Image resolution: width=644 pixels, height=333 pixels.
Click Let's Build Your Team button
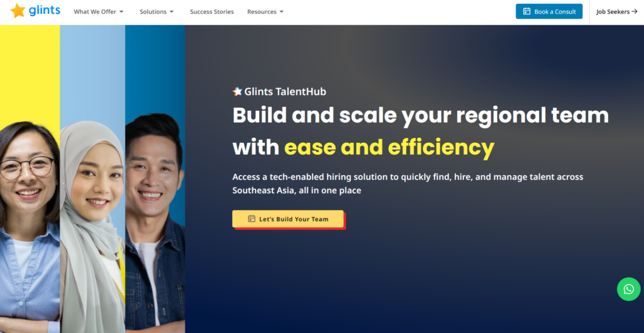pyautogui.click(x=288, y=218)
